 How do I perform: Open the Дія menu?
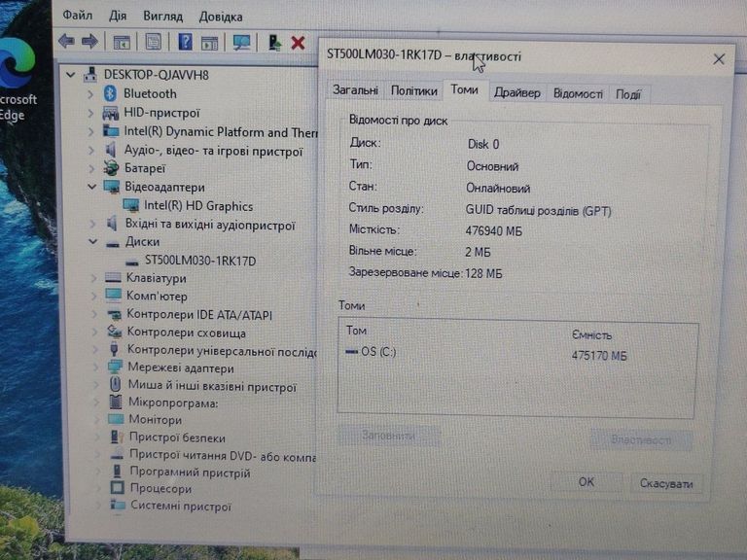pos(118,17)
